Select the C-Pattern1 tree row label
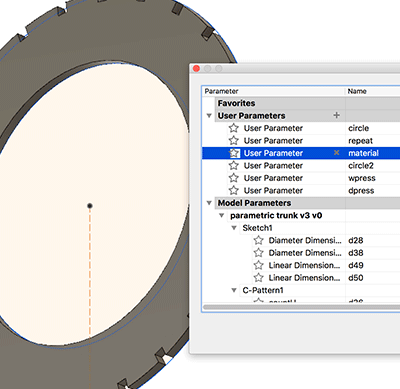 (263, 290)
